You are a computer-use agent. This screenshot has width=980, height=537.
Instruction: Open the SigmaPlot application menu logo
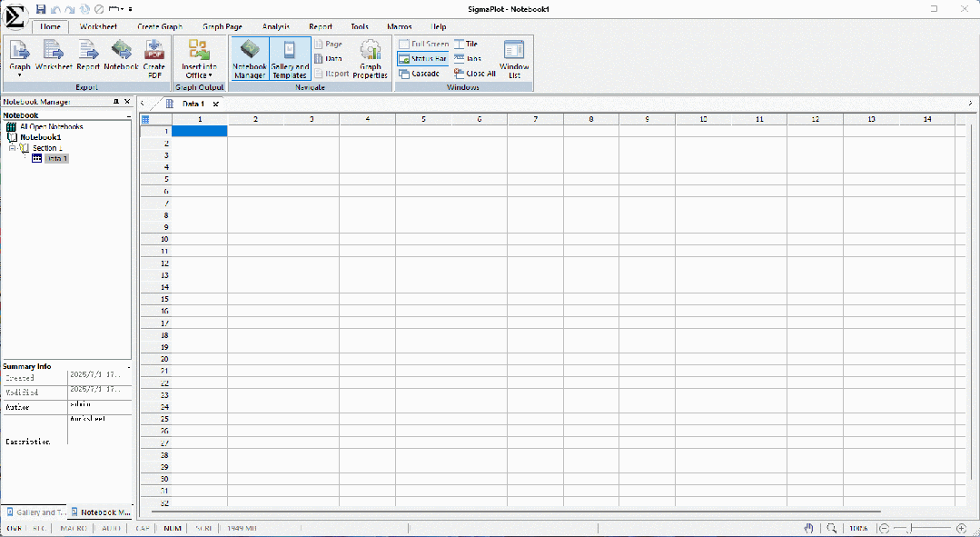[15, 16]
